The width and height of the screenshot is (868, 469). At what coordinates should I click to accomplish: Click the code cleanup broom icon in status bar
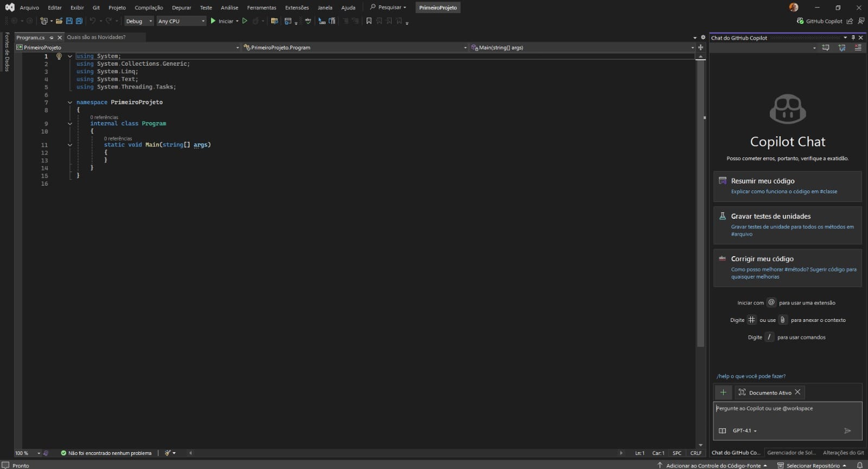pos(168,453)
